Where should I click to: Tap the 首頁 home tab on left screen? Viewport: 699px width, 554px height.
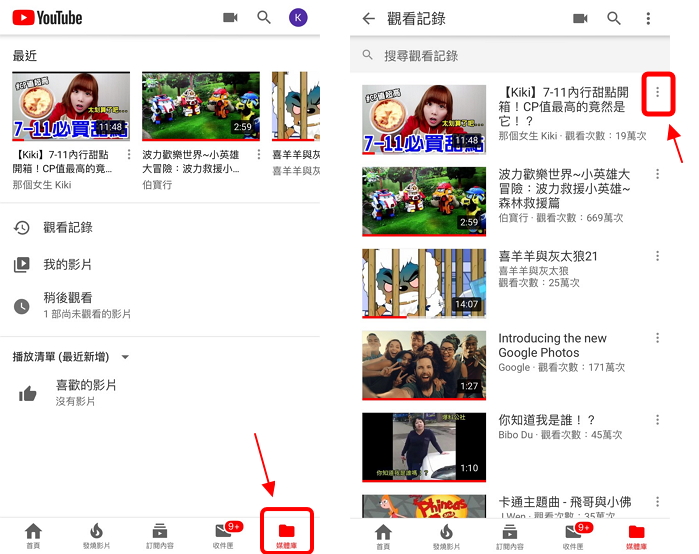33,535
